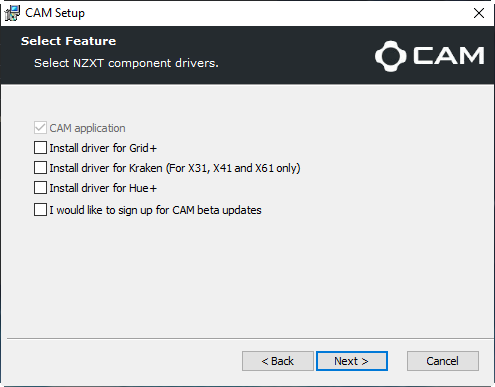Abort installation with the Cancel button
The height and width of the screenshot is (387, 495).
443,361
